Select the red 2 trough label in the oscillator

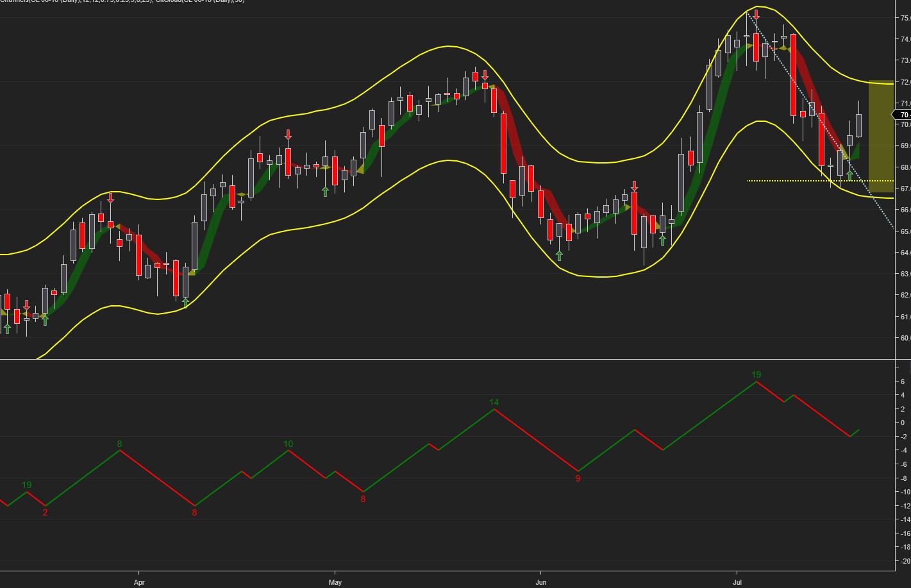[45, 512]
